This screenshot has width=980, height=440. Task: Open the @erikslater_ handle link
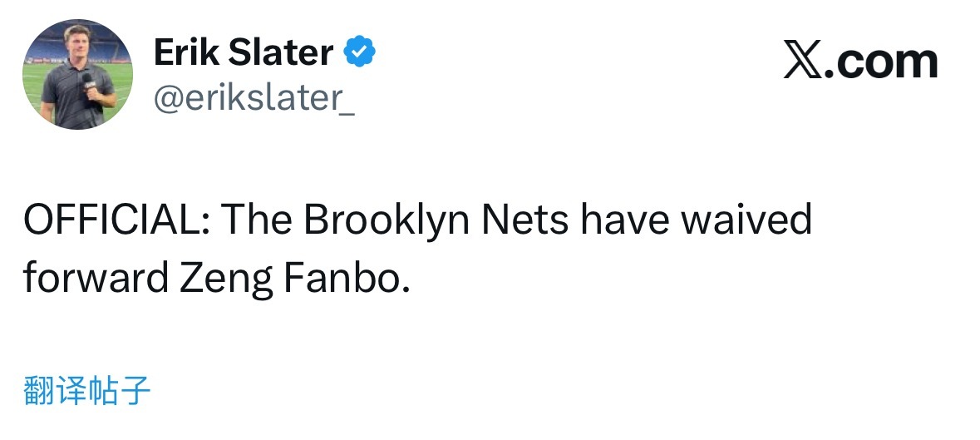254,99
